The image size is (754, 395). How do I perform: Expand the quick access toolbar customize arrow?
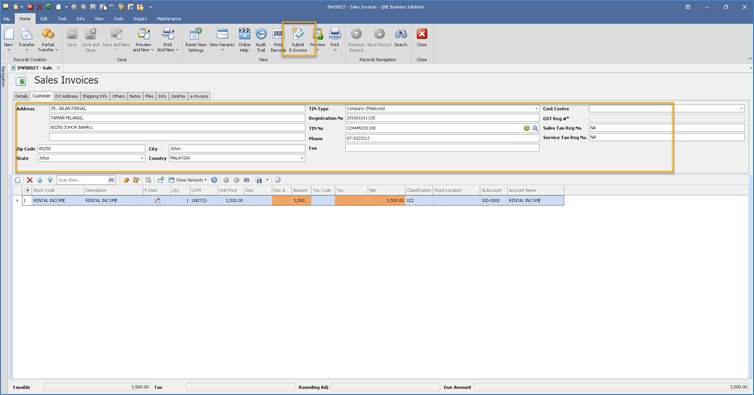click(x=151, y=7)
